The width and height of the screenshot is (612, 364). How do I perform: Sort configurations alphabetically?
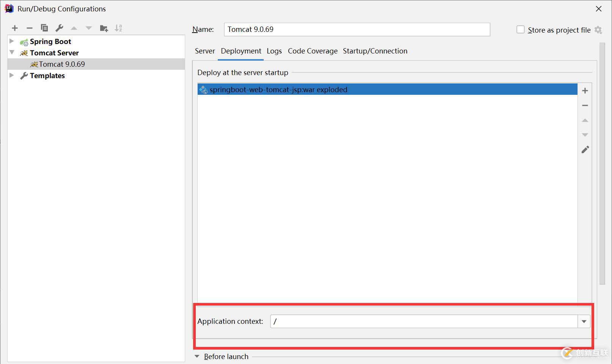click(119, 28)
